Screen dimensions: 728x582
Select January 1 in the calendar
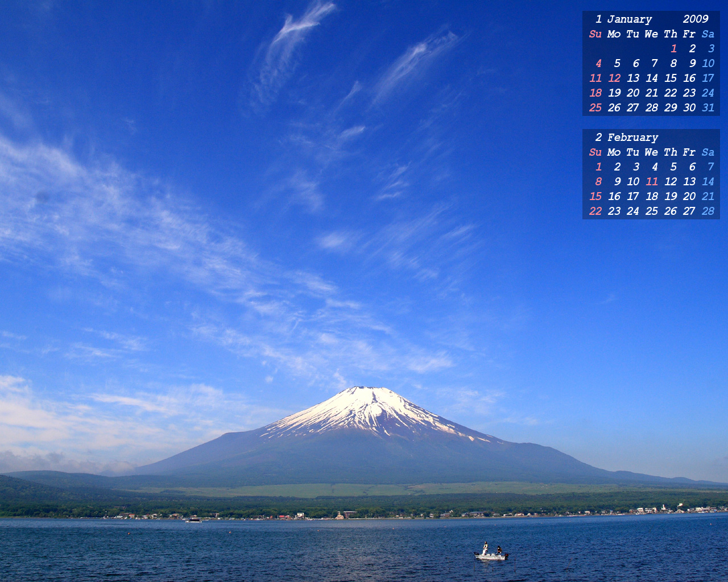coord(673,49)
